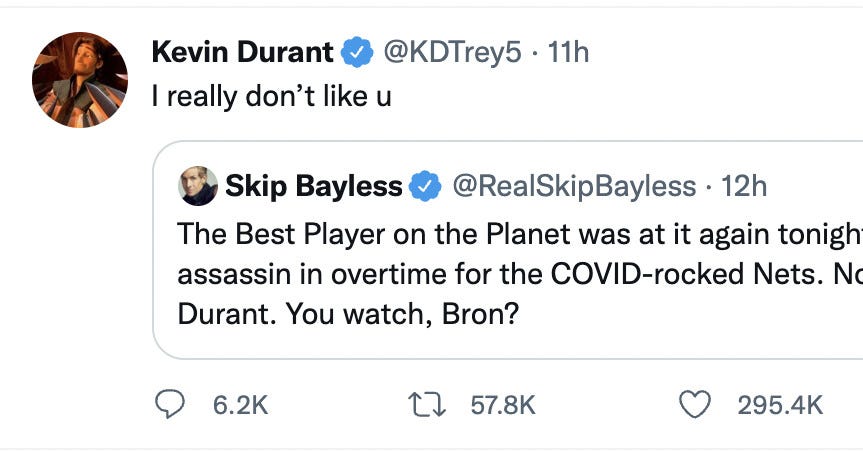The height and width of the screenshot is (452, 863).
Task: Click the 6.2K reply count
Action: [x=240, y=405]
